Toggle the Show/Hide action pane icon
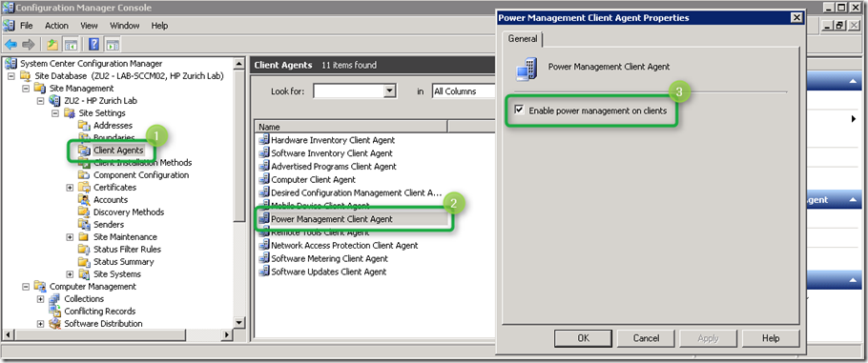The height and width of the screenshot is (363, 868). pos(113,44)
